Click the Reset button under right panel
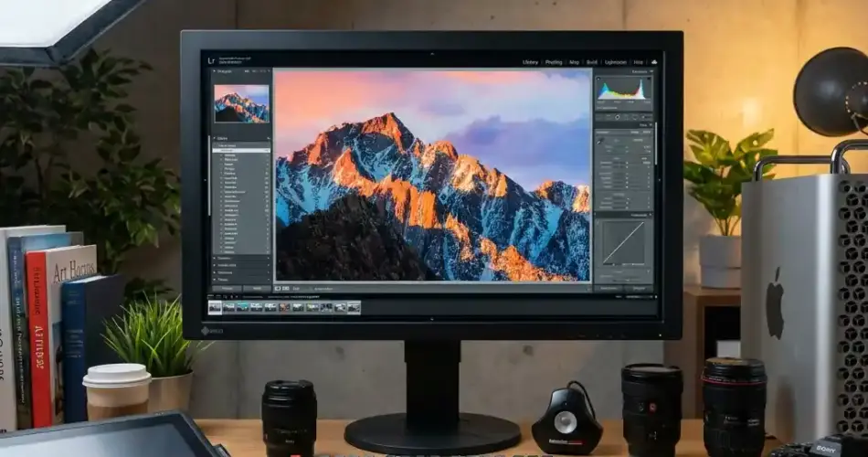 click(x=639, y=289)
